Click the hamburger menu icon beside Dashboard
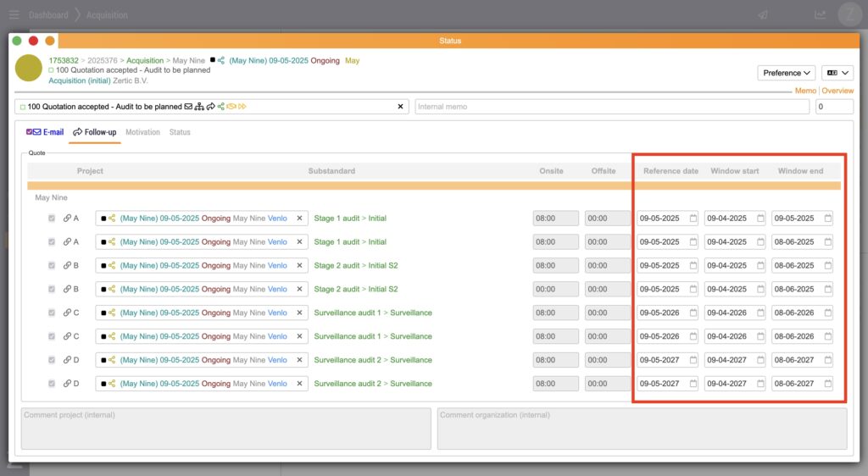The width and height of the screenshot is (868, 476). click(x=14, y=14)
